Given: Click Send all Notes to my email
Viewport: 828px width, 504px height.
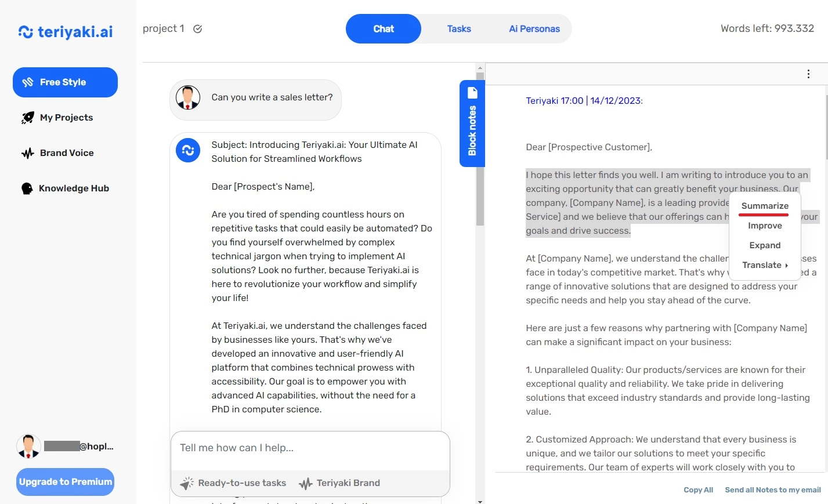Looking at the screenshot, I should point(773,490).
